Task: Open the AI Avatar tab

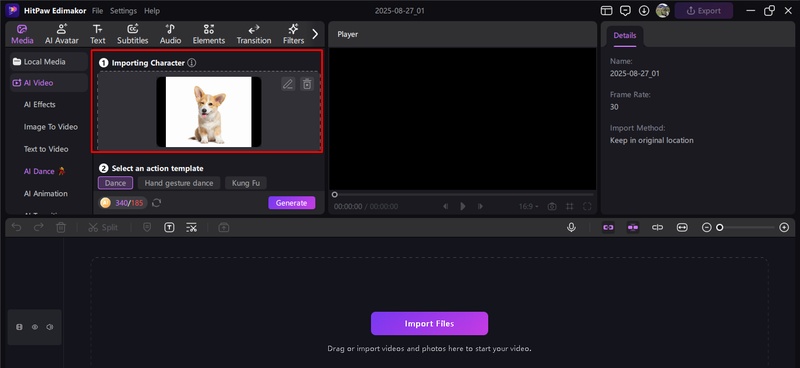Action: (62, 34)
